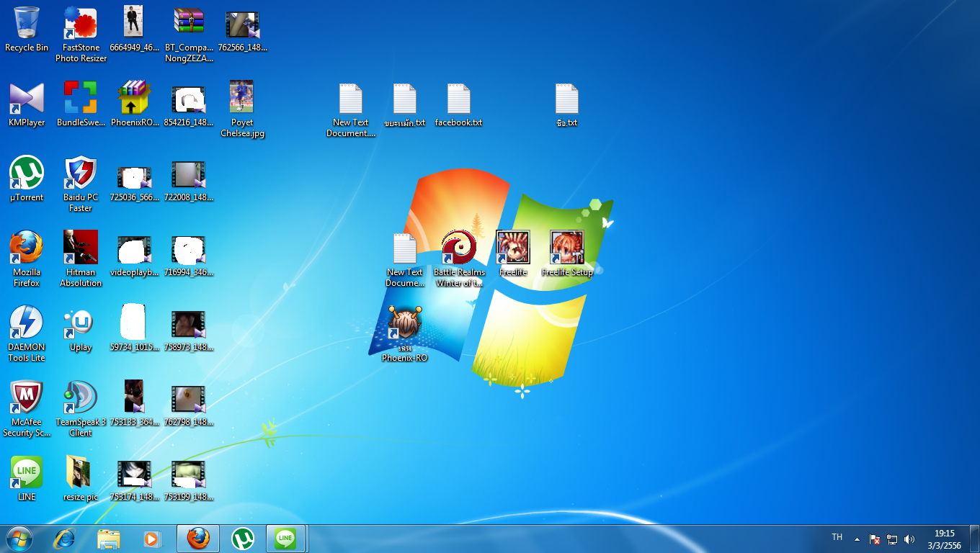Open the network status tray icon

pos(892,539)
